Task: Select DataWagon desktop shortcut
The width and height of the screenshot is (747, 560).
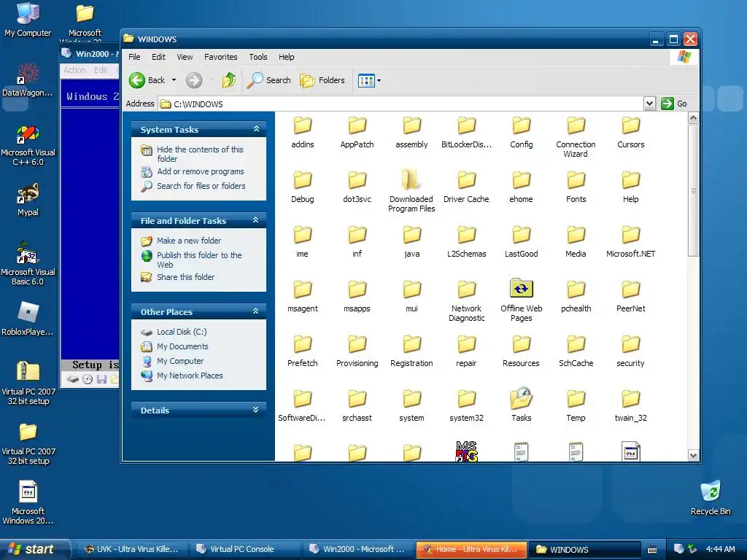Action: coord(28,80)
